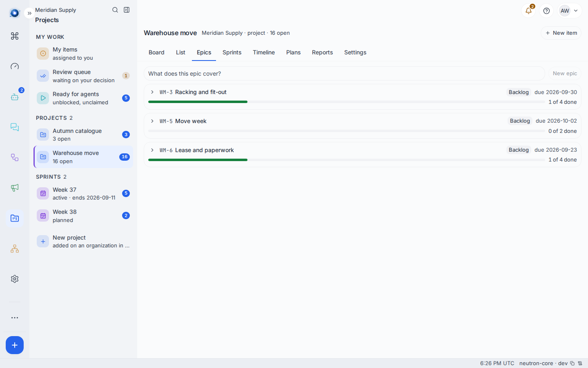Expand the WM-6 Lease and paperwork epic
The image size is (588, 368).
152,150
